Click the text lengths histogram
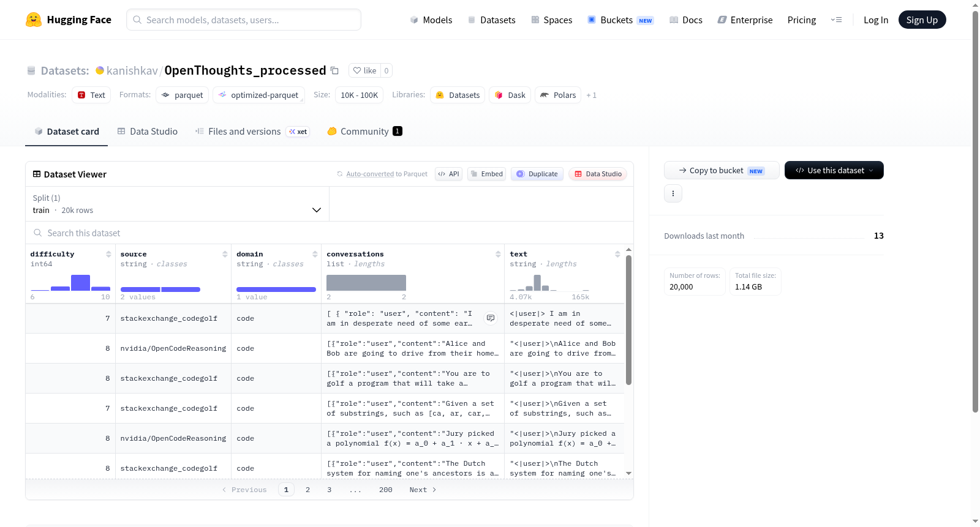 click(549, 282)
